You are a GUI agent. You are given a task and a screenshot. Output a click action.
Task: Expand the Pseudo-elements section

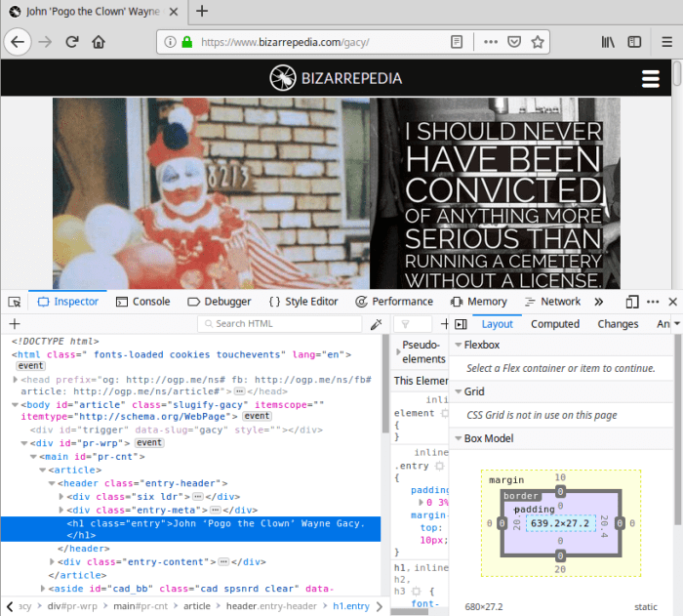[x=397, y=347]
